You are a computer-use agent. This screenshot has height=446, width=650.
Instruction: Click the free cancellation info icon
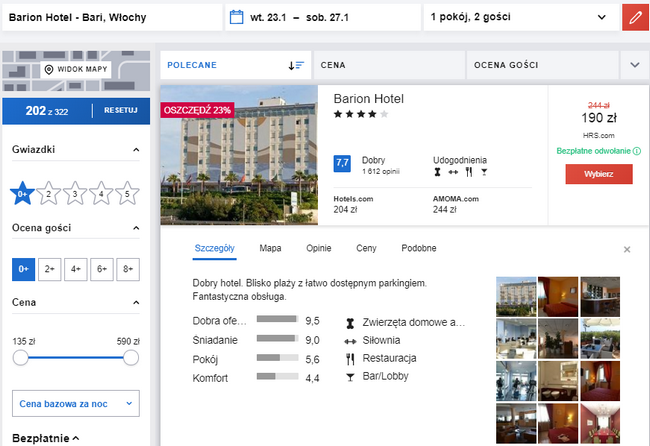[637, 151]
